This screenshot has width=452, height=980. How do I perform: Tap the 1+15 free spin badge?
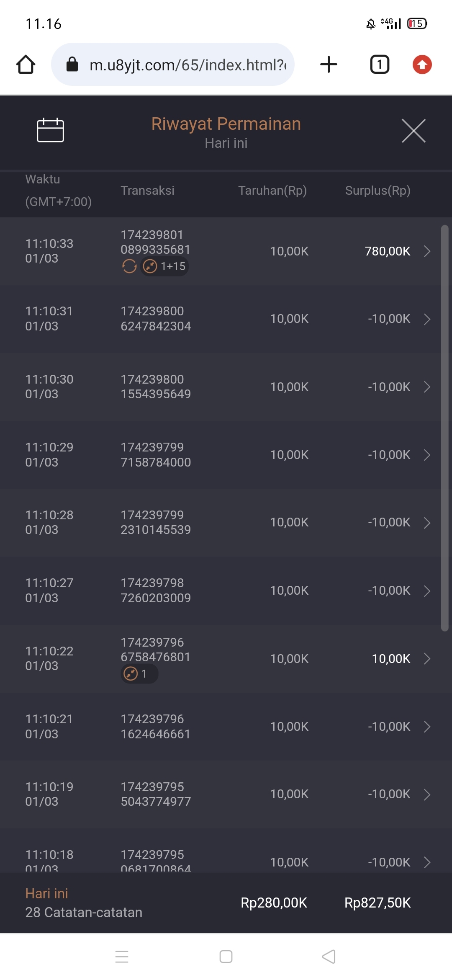165,266
